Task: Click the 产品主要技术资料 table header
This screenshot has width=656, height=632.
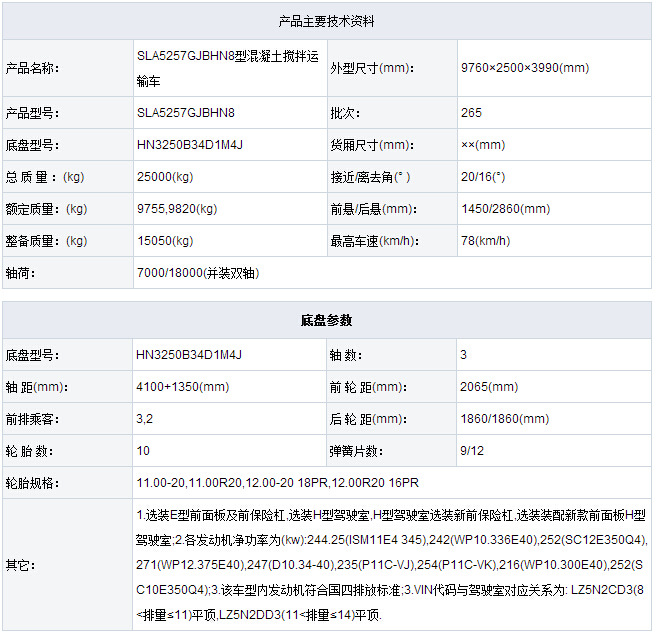Action: [x=326, y=21]
